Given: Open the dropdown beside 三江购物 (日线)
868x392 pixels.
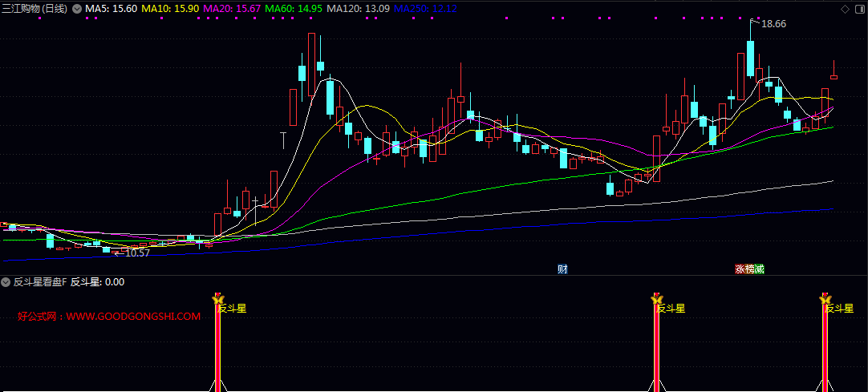Looking at the screenshot, I should click(76, 9).
